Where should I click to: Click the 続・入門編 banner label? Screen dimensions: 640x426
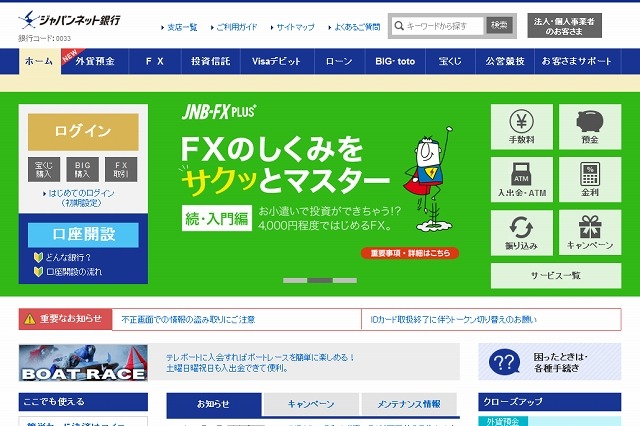(x=217, y=218)
